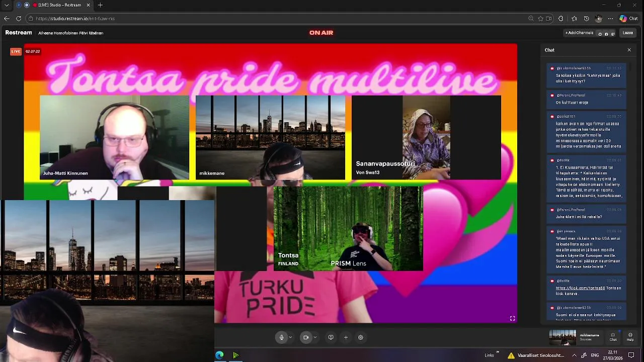Screen dimensions: 644x362
Task: Click the address bar URL
Action: 75,19
